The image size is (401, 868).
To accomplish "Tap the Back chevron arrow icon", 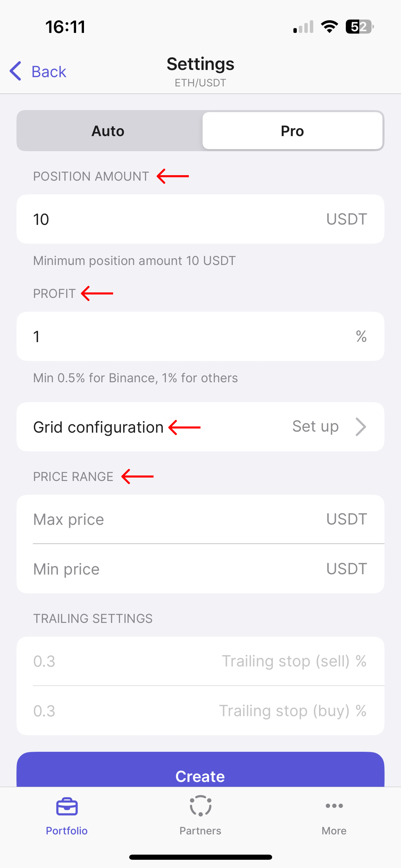I will coord(16,71).
